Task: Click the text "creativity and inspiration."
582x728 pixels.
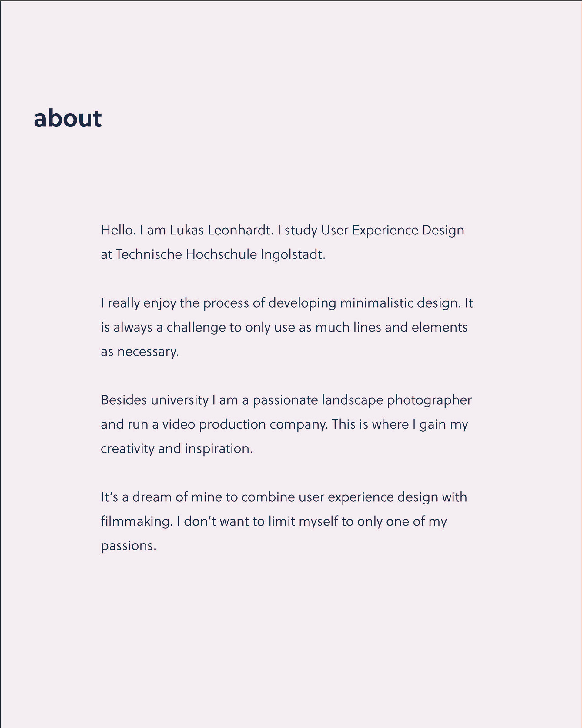Action: tap(176, 449)
